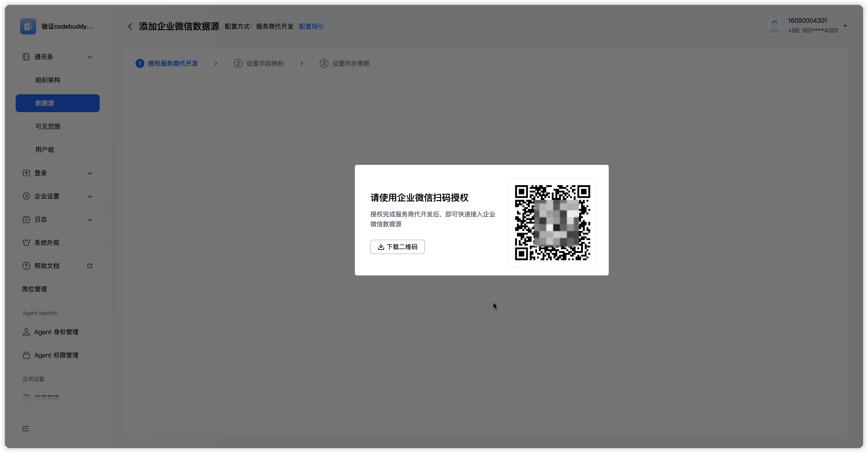
Task: Click the 系统外观 shirt icon
Action: click(26, 243)
